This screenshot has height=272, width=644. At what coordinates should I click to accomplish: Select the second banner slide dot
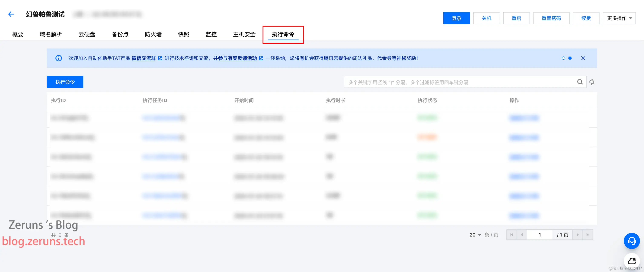pyautogui.click(x=570, y=58)
